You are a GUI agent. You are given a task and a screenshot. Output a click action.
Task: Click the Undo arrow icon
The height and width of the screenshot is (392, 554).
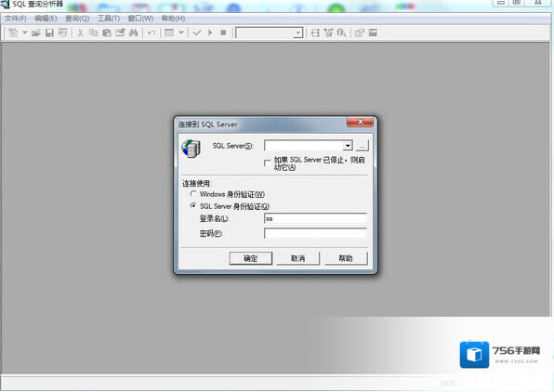(152, 33)
